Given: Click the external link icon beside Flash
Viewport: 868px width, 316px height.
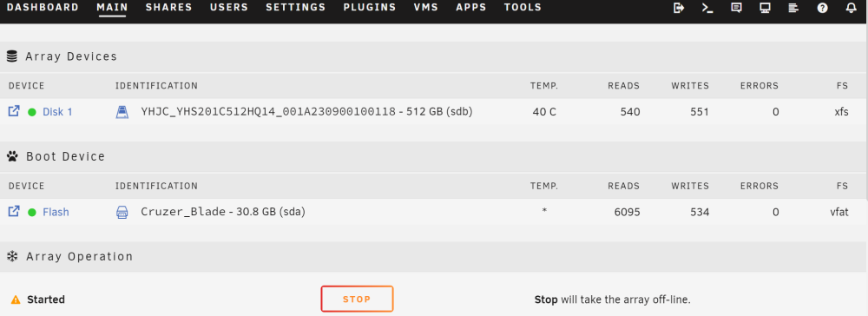Looking at the screenshot, I should tap(14, 212).
